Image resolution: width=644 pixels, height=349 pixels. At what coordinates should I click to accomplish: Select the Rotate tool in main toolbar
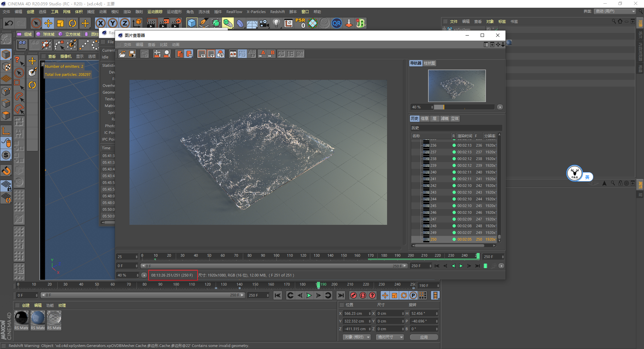coord(72,23)
